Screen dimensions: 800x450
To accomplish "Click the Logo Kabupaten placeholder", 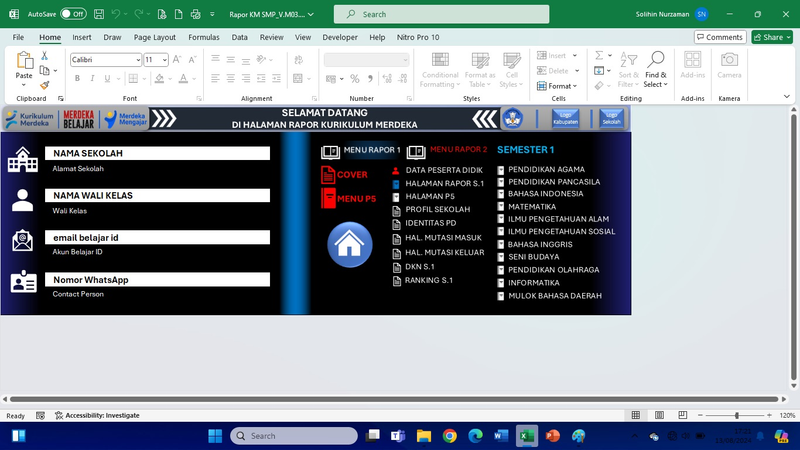I will (x=565, y=118).
